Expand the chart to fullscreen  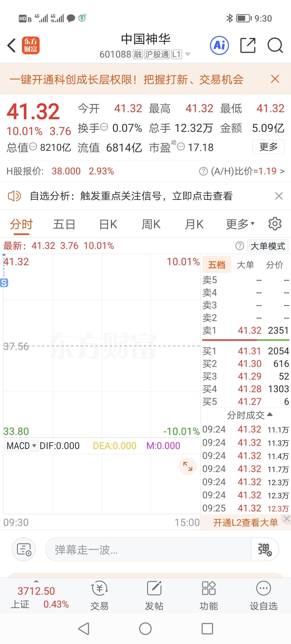pyautogui.click(x=188, y=466)
